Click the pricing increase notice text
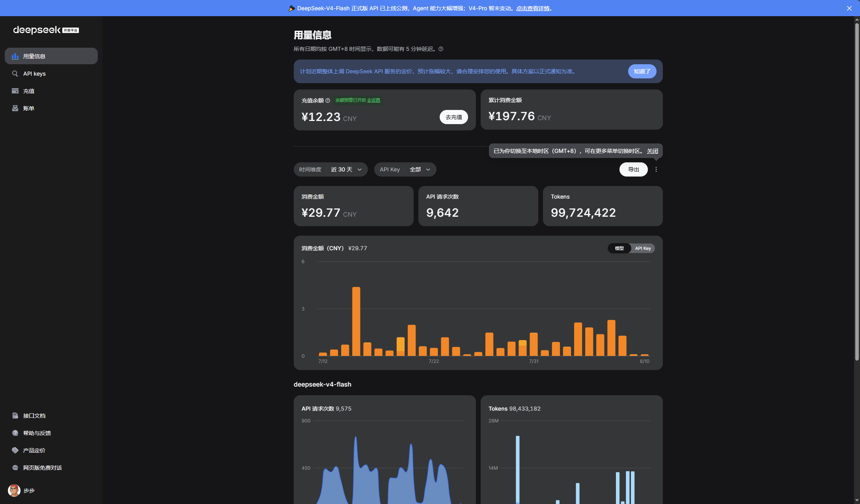Screen dimensions: 860x504 coord(438,71)
